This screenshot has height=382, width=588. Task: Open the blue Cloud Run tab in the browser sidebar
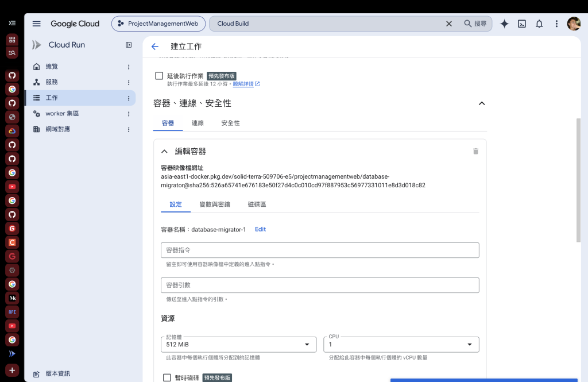pyautogui.click(x=12, y=353)
